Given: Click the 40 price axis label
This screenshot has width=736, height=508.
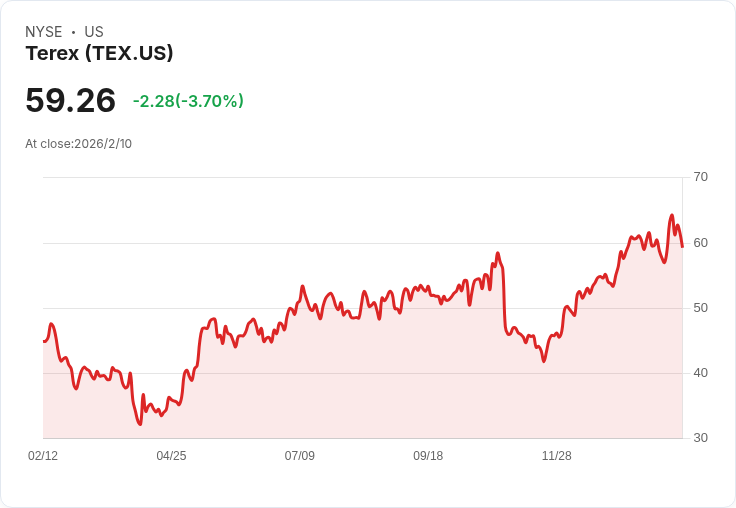Looking at the screenshot, I should click(x=700, y=372).
